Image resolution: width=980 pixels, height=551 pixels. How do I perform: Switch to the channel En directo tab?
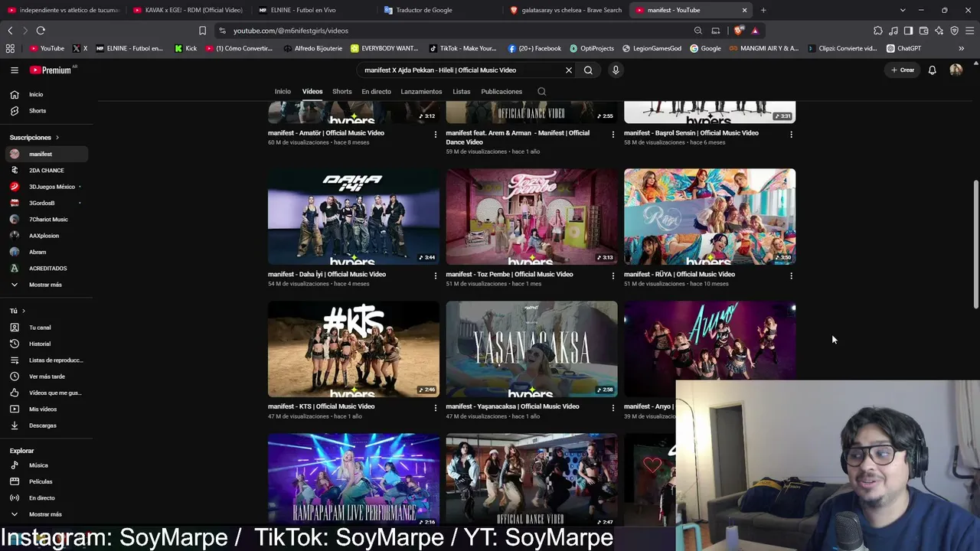376,91
